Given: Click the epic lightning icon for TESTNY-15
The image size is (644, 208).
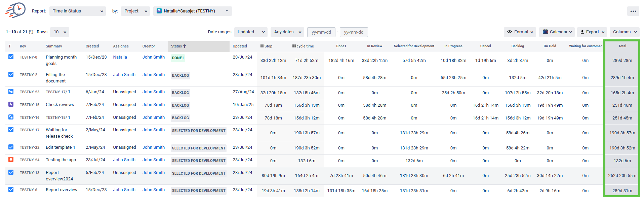Looking at the screenshot, I should [x=11, y=104].
